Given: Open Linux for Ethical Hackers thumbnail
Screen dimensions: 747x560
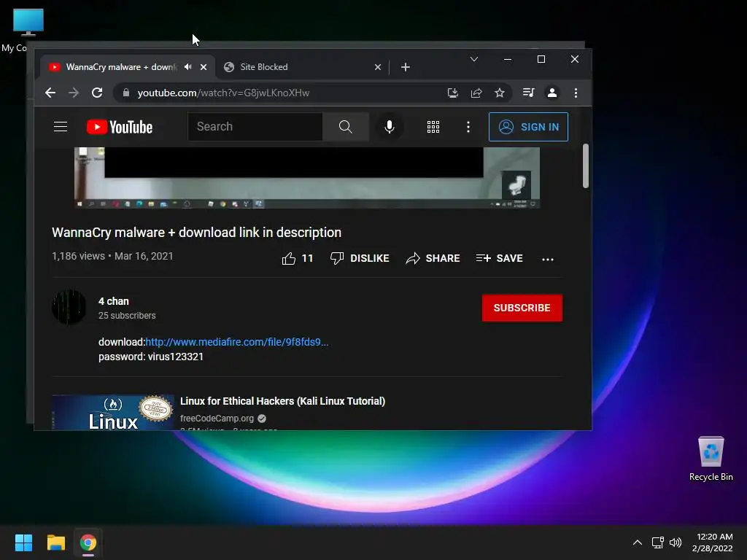Looking at the screenshot, I should (113, 413).
